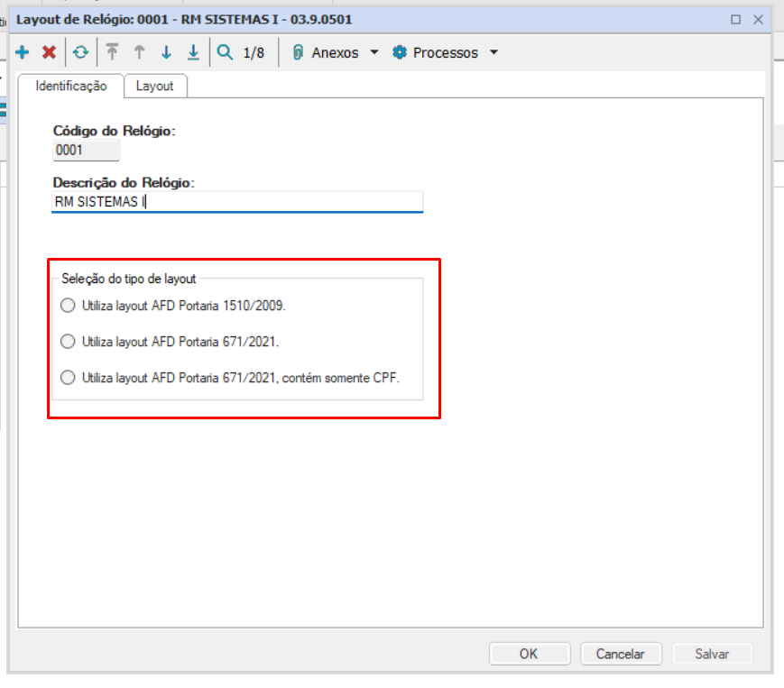Confirm with the OK button
Image resolution: width=784 pixels, height=688 pixels.
pyautogui.click(x=530, y=654)
